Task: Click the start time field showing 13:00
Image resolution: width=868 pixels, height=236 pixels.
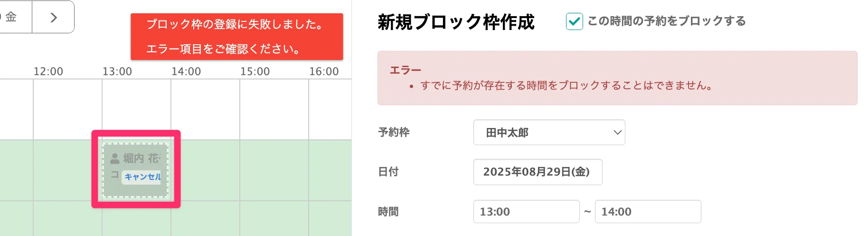Action: click(526, 212)
